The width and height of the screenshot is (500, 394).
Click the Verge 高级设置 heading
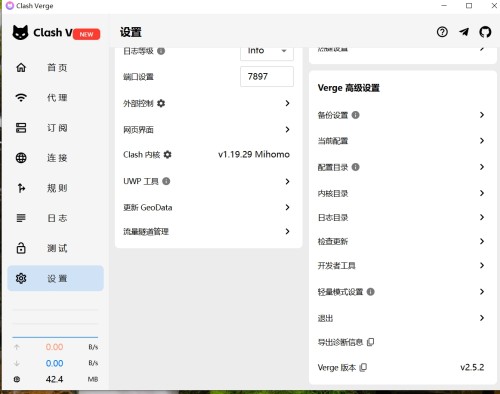point(349,88)
